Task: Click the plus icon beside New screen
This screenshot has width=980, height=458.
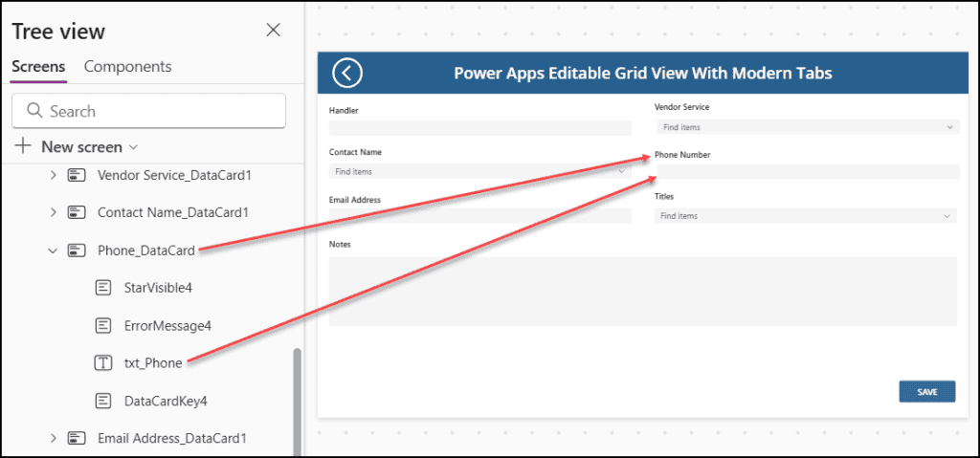Action: [x=23, y=147]
